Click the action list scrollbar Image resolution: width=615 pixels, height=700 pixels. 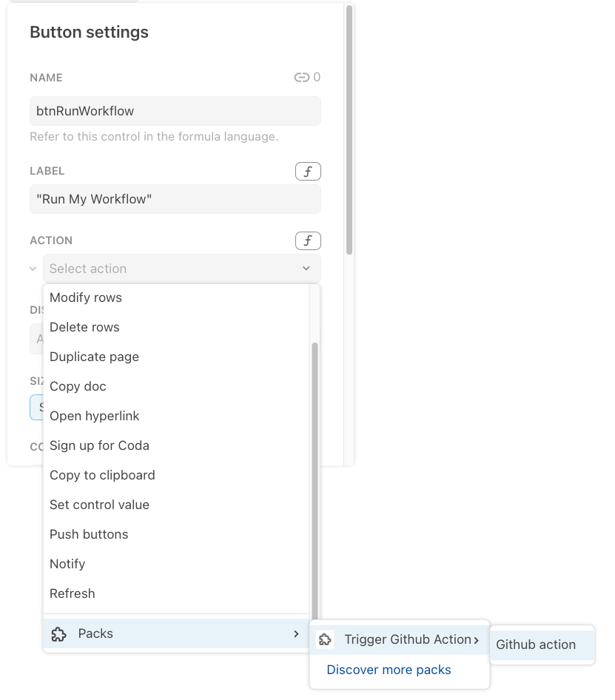click(315, 474)
